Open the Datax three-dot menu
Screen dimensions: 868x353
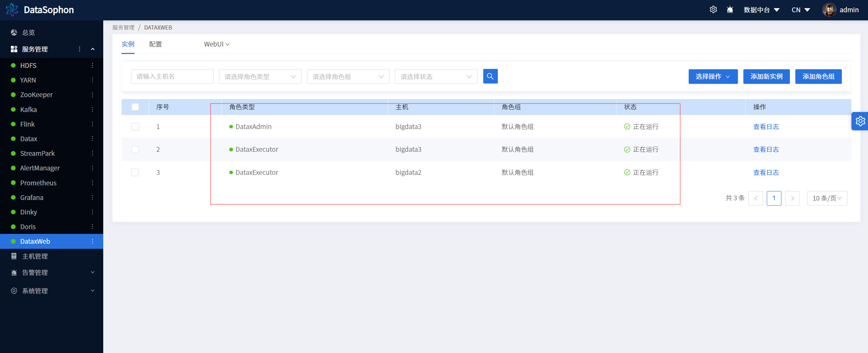point(92,138)
